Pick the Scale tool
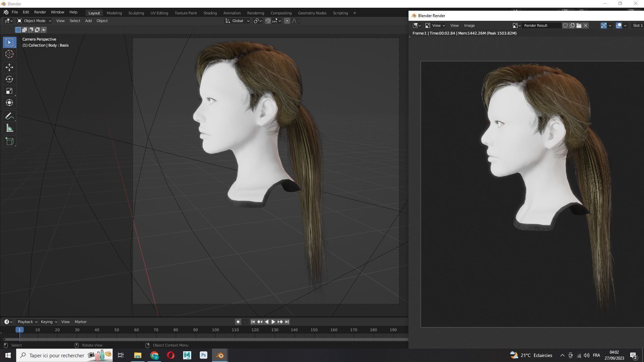Image resolution: width=644 pixels, height=362 pixels. point(9,91)
